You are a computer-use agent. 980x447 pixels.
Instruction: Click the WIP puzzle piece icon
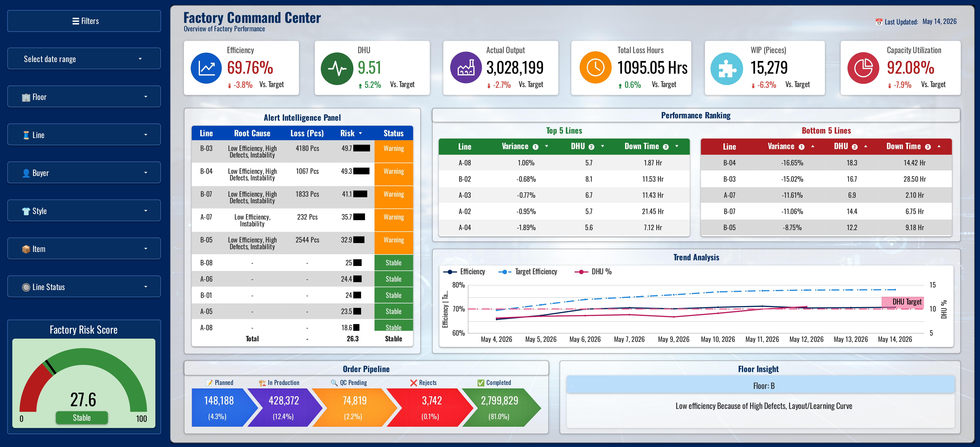pyautogui.click(x=727, y=69)
